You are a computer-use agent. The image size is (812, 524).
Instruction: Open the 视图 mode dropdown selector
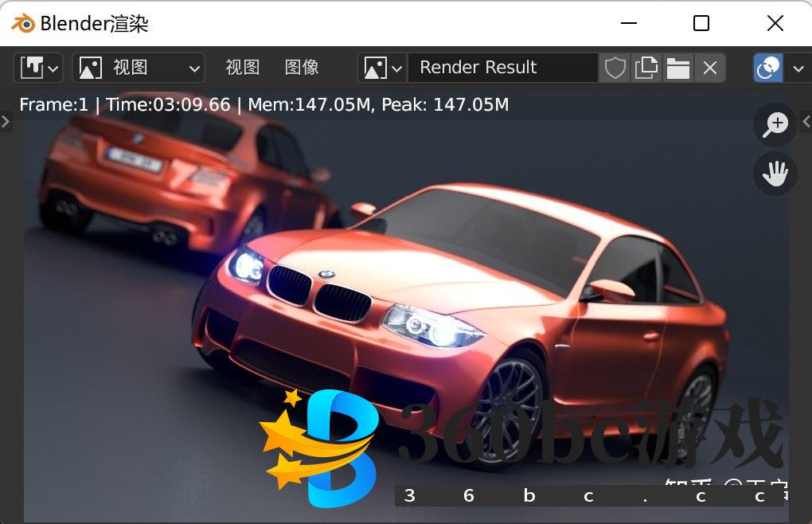[x=139, y=68]
